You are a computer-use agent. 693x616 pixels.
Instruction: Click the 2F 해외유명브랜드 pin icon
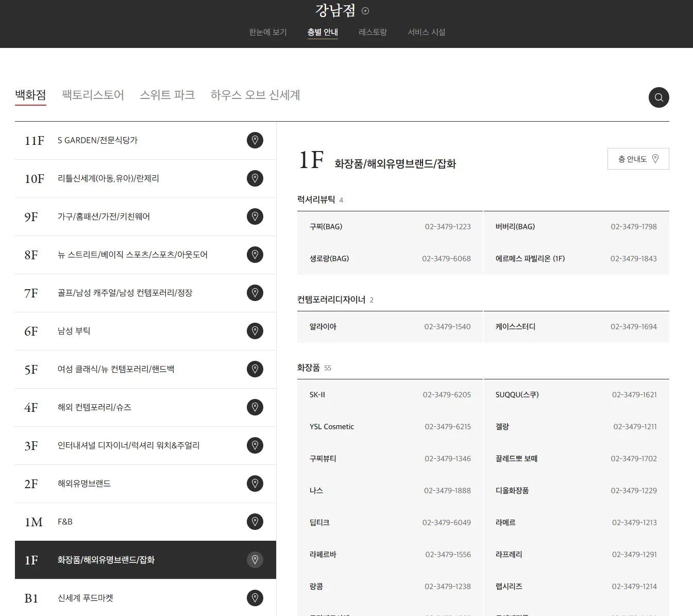(x=255, y=484)
